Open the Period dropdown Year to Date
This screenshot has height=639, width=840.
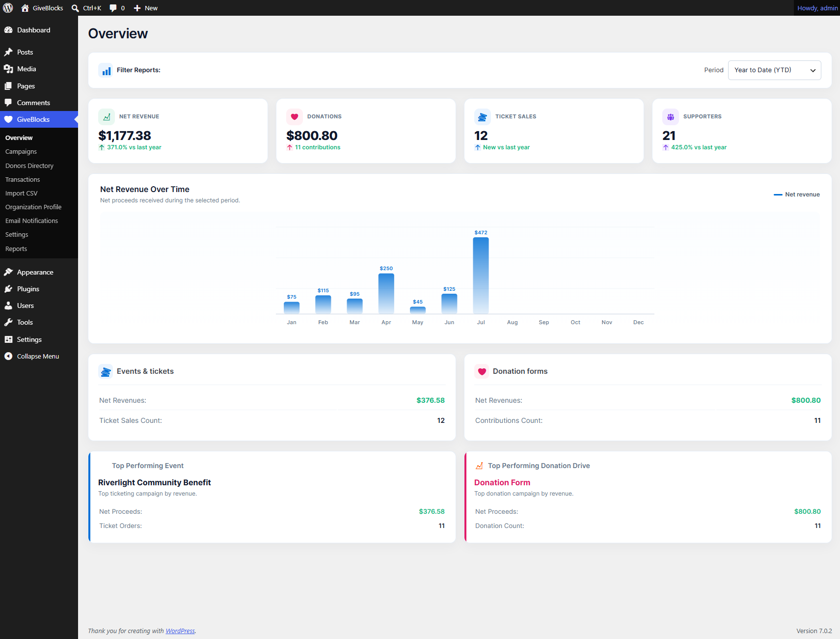pyautogui.click(x=775, y=70)
